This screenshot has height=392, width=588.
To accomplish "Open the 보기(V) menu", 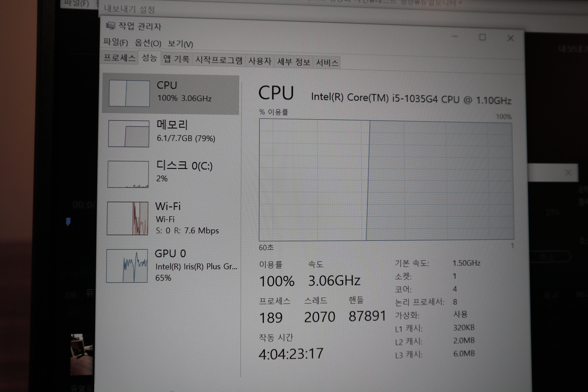I will click(180, 44).
